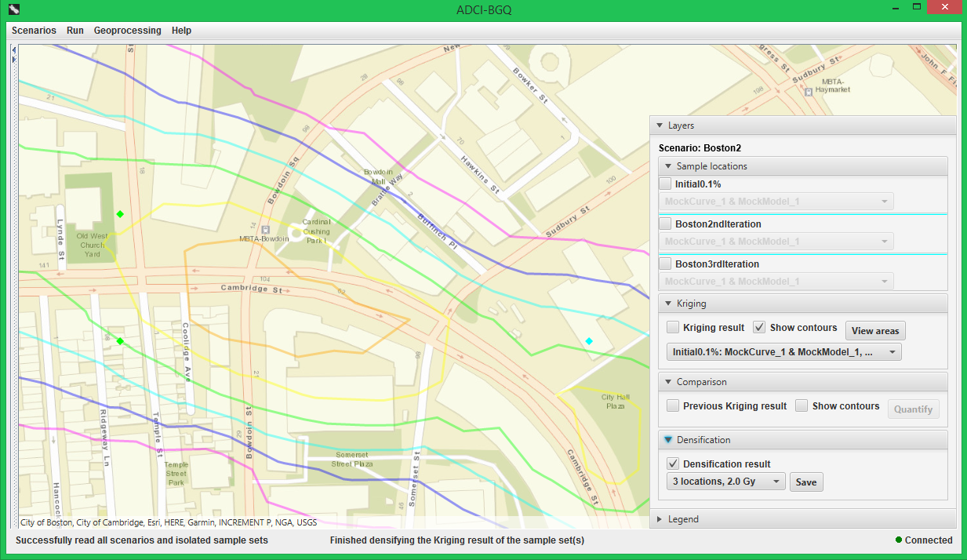967x560 pixels.
Task: Click the Temple Street Park map label
Action: [x=176, y=473]
